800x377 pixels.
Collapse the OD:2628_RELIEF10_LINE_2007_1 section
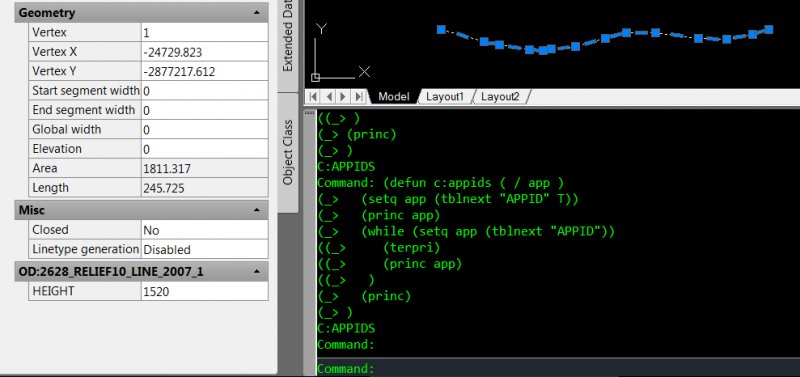[257, 271]
